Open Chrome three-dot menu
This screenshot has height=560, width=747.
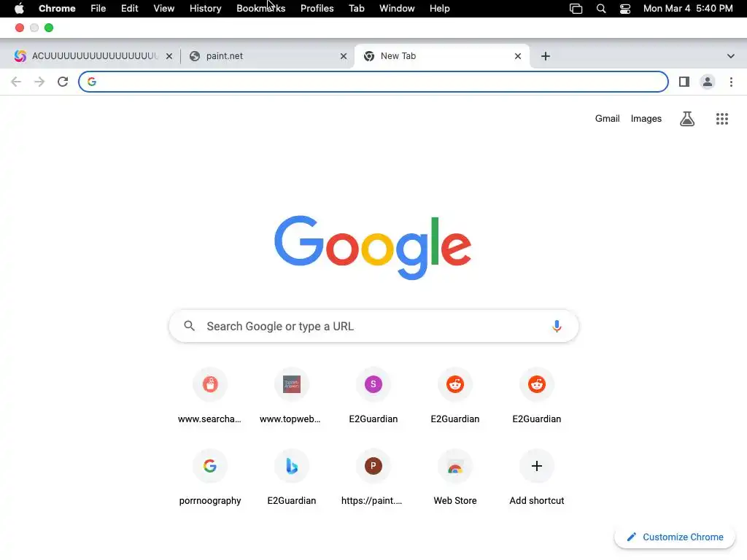pyautogui.click(x=731, y=82)
